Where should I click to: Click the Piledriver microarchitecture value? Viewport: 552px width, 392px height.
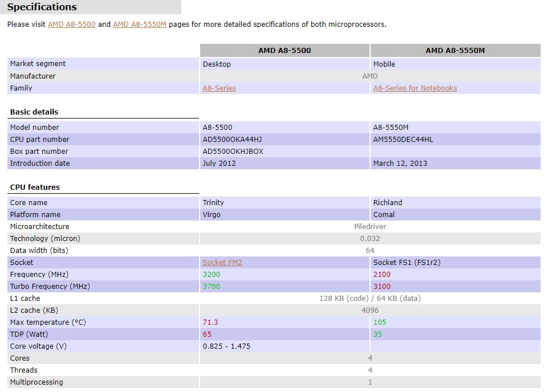click(370, 227)
